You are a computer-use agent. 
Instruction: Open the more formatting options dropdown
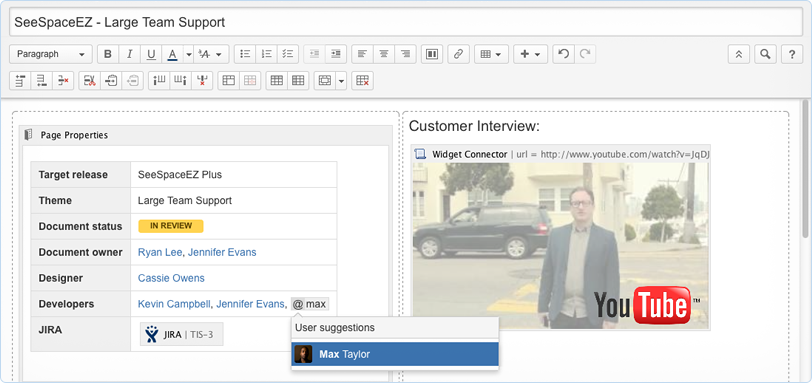[x=211, y=54]
